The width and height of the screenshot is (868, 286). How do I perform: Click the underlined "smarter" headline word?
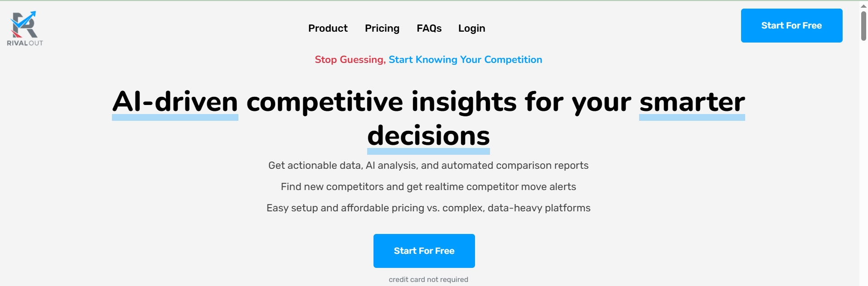pyautogui.click(x=692, y=103)
